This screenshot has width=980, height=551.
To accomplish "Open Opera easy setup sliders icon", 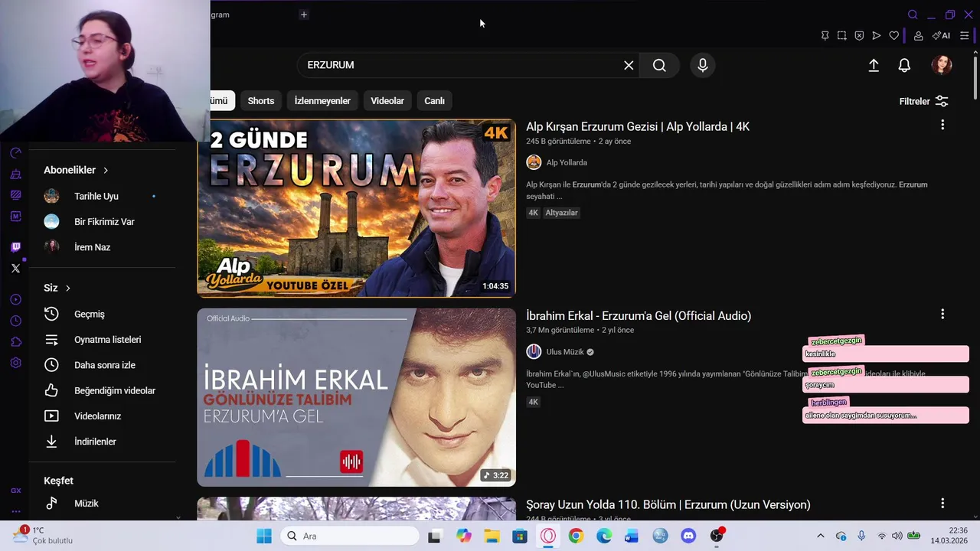I will click(x=964, y=35).
